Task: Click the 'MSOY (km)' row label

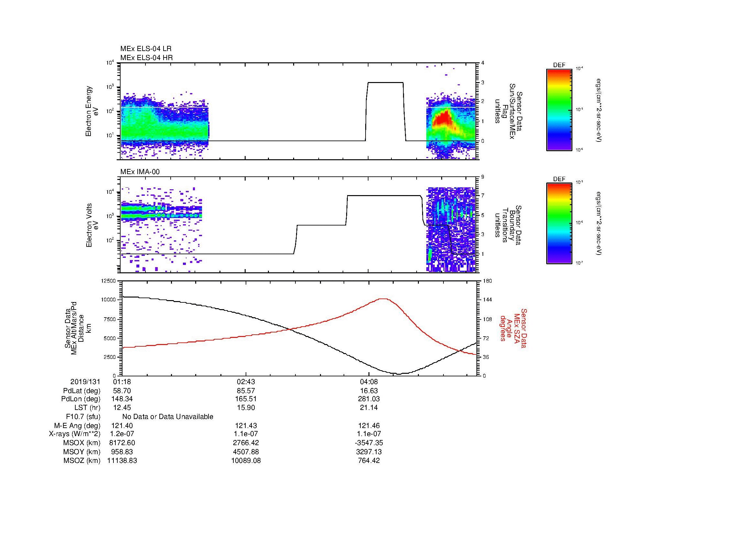Action: (82, 452)
